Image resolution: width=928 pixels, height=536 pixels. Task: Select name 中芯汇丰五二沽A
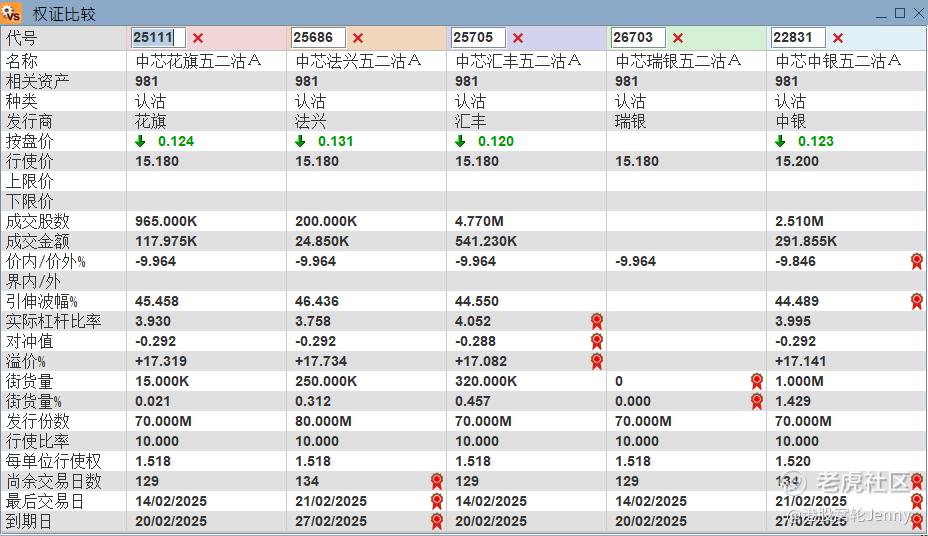(518, 61)
